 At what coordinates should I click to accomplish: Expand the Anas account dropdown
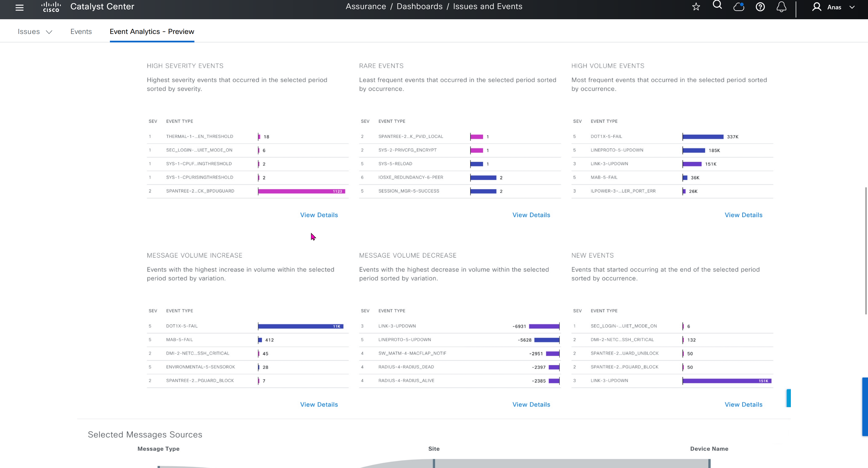[852, 7]
